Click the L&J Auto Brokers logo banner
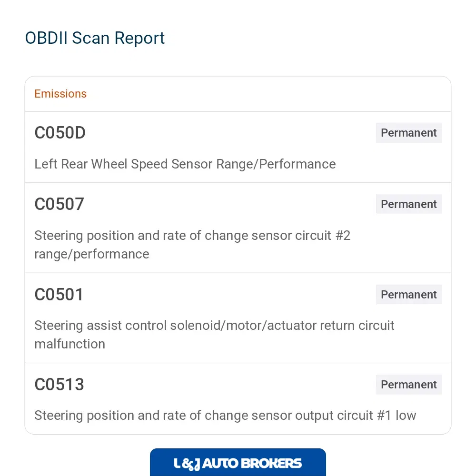Screen dimensions: 476x476 pos(238,462)
